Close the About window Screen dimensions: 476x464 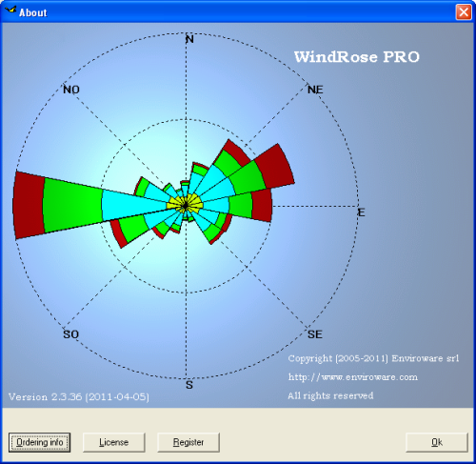pyautogui.click(x=464, y=12)
